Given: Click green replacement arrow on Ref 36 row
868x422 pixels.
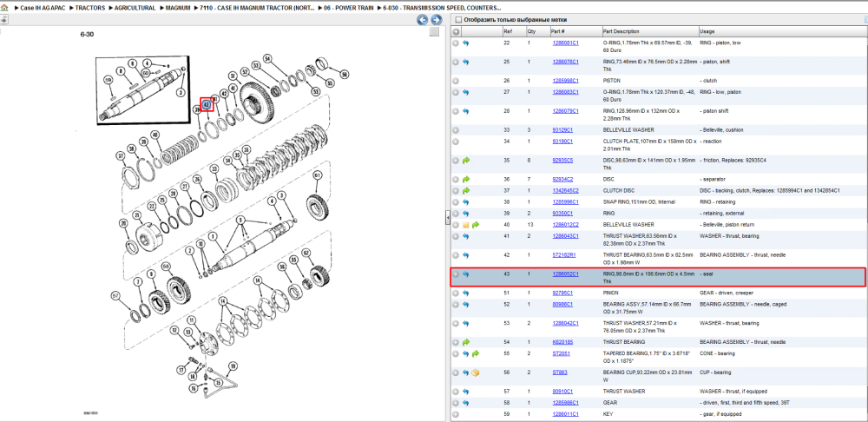Looking at the screenshot, I should pyautogui.click(x=465, y=180).
